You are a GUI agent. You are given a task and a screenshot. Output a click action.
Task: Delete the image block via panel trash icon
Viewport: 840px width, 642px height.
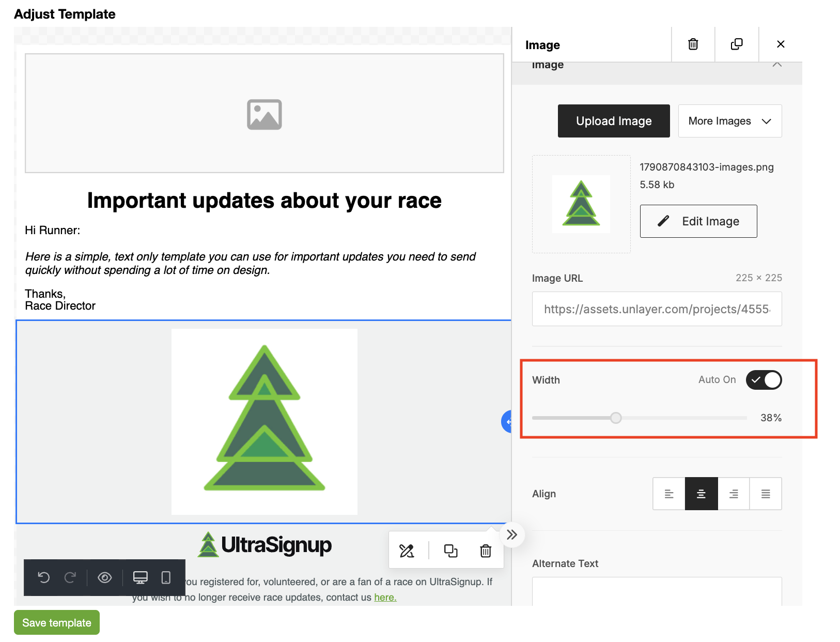693,44
